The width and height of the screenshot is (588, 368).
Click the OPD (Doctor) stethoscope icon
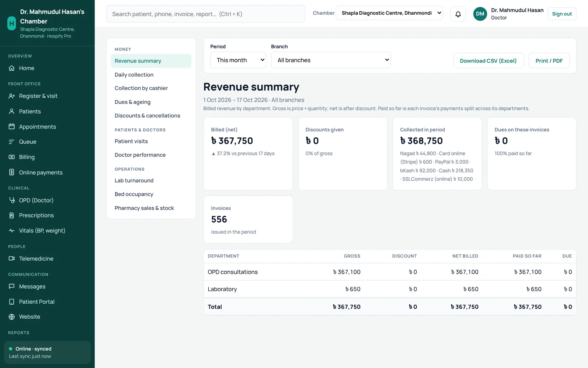tap(12, 200)
